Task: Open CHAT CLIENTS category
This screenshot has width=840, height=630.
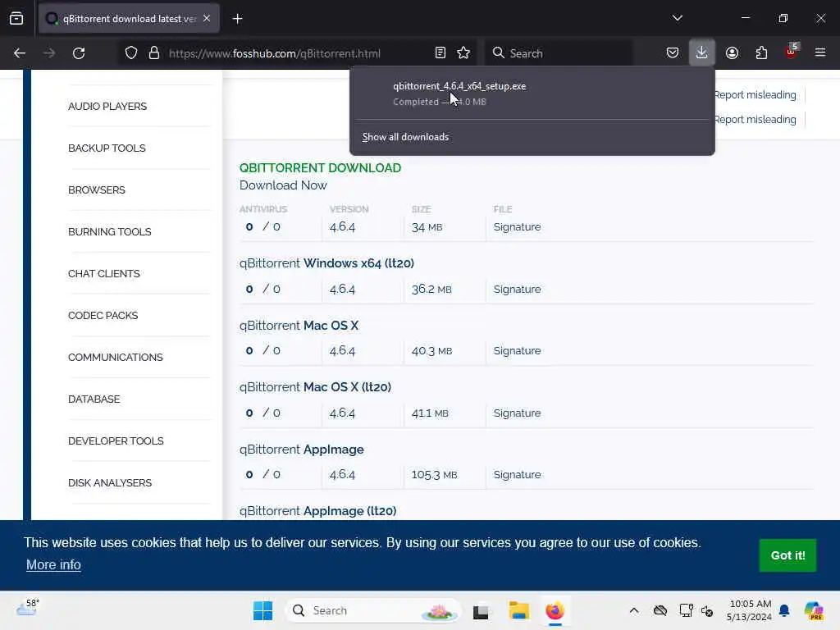Action: (104, 273)
